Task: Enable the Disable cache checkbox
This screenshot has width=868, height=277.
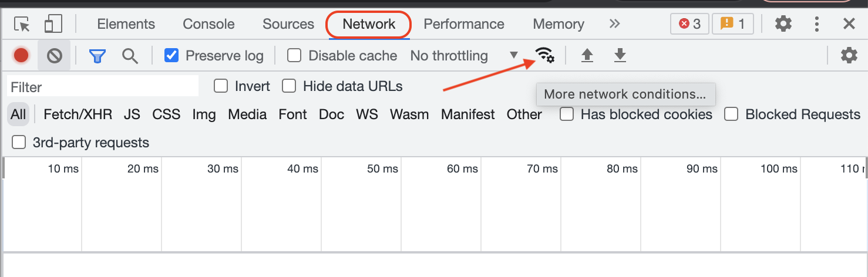Action: 294,56
